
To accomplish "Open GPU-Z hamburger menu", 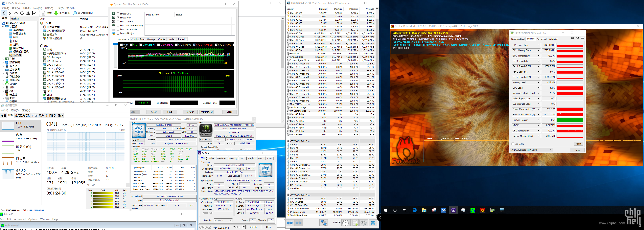I will point(583,38).
